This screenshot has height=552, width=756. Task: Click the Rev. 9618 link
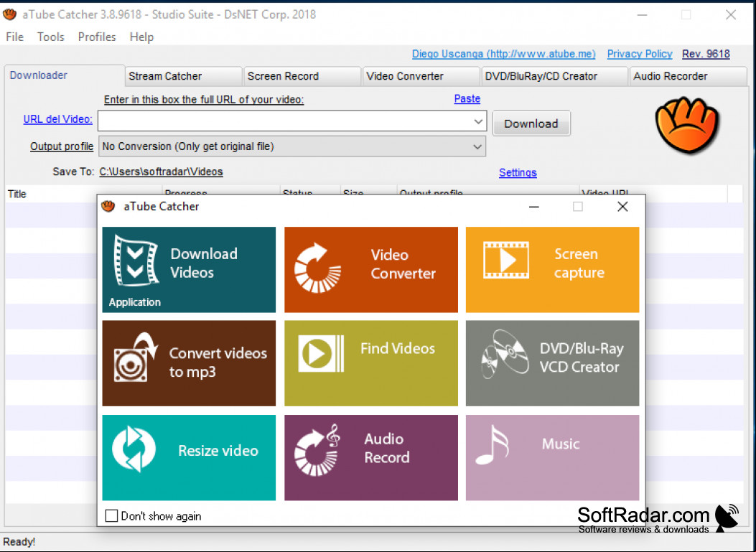pyautogui.click(x=706, y=54)
